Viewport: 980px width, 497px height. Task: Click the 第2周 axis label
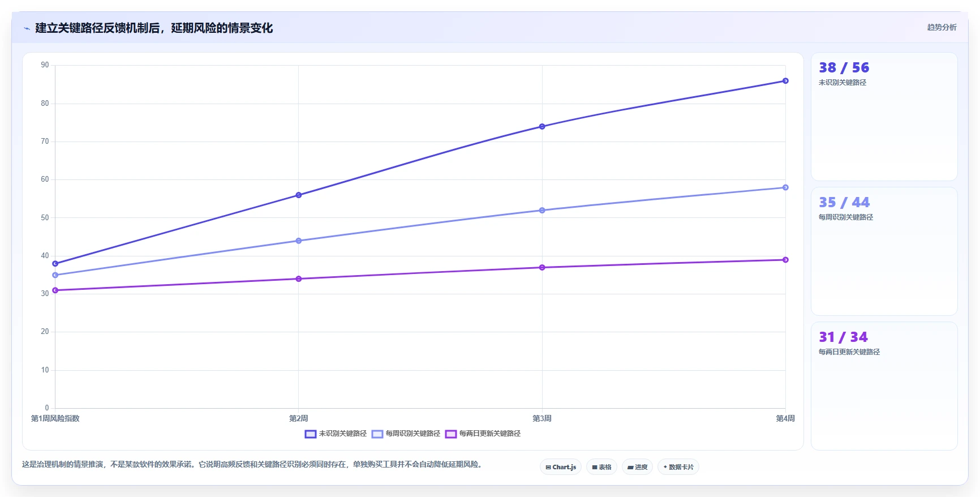tap(299, 419)
